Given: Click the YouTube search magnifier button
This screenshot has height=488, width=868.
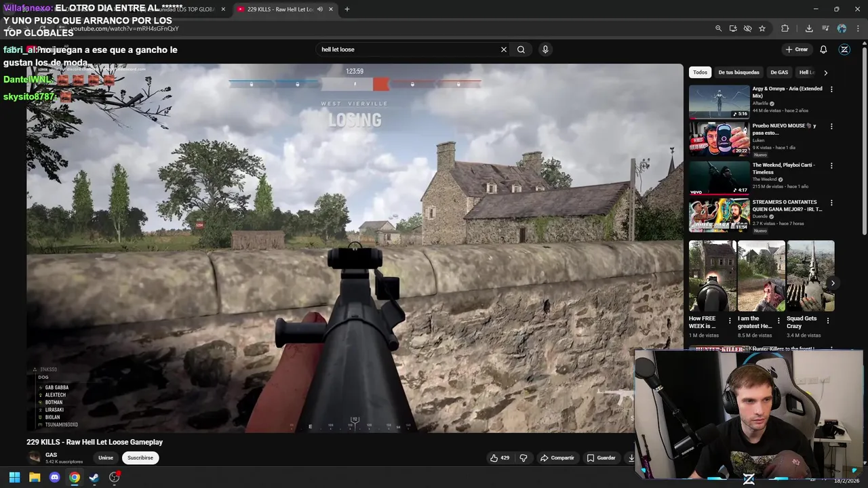Looking at the screenshot, I should (x=521, y=49).
